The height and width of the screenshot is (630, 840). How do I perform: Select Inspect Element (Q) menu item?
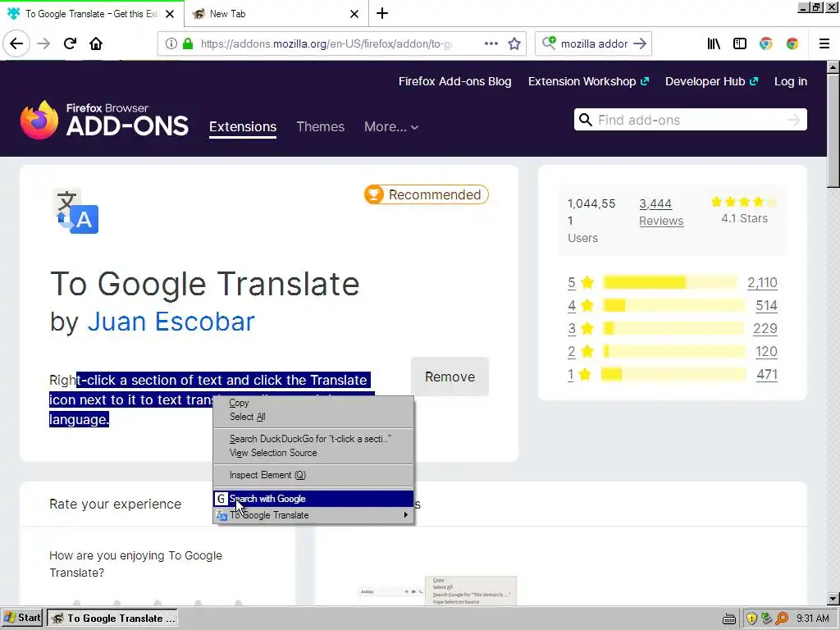pyautogui.click(x=313, y=475)
